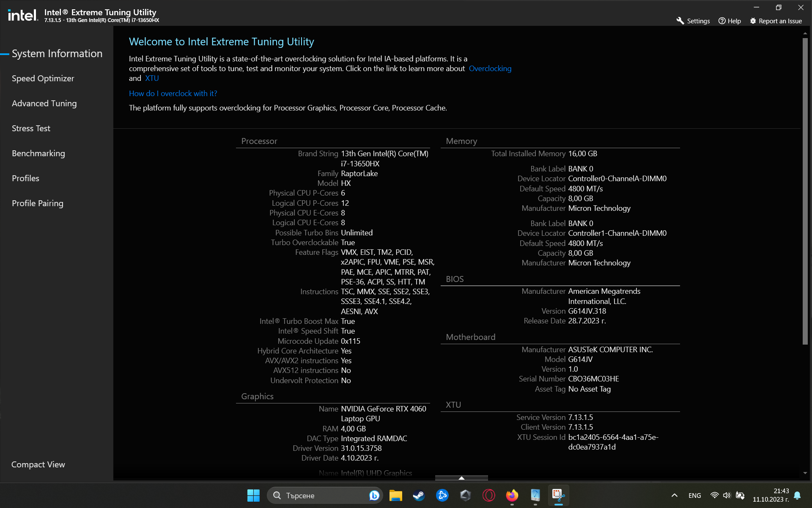Screen dimensions: 812x508
Task: Follow the Overclocking link
Action: click(490, 69)
